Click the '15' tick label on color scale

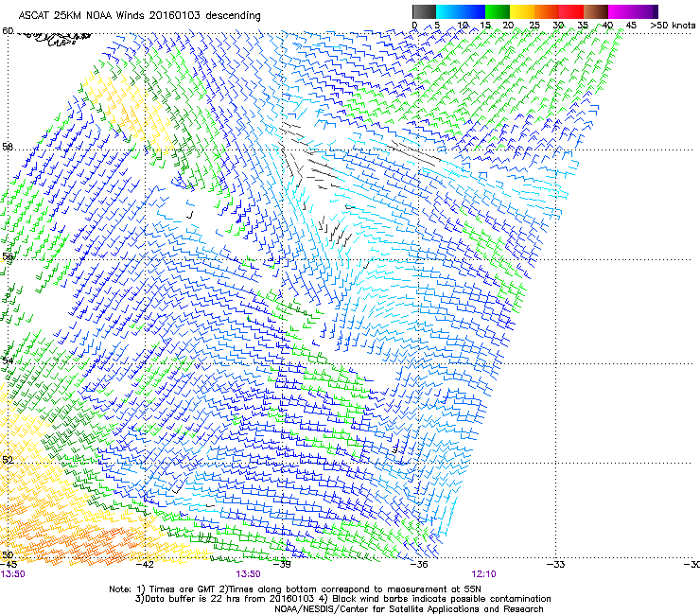pyautogui.click(x=485, y=25)
